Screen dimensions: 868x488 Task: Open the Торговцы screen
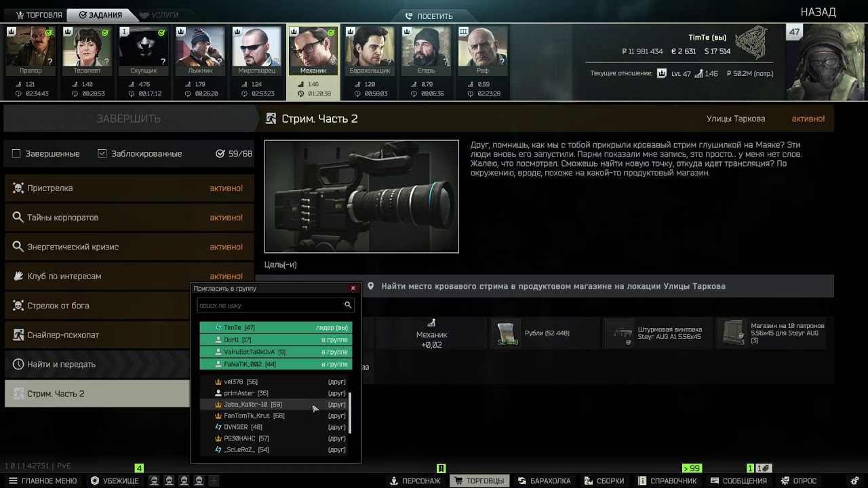[x=479, y=481]
